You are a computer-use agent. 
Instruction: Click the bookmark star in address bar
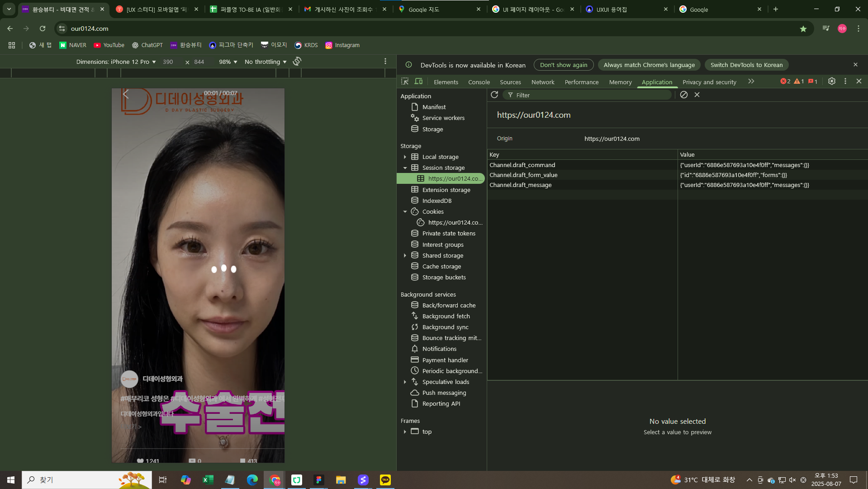(x=803, y=29)
